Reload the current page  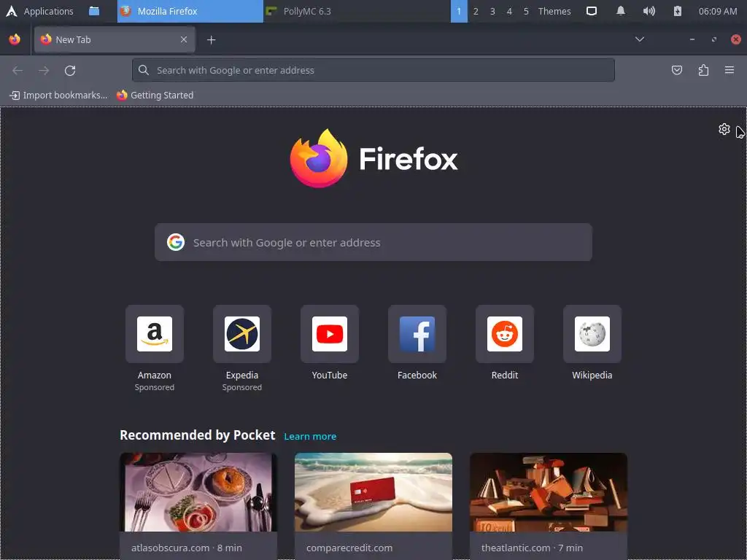pos(70,71)
